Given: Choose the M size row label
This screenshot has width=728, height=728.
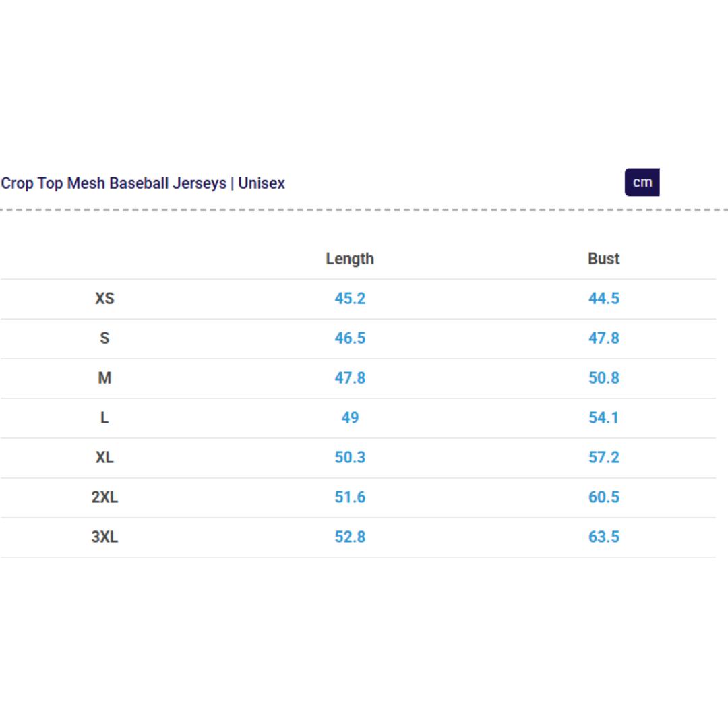Looking at the screenshot, I should (104, 378).
